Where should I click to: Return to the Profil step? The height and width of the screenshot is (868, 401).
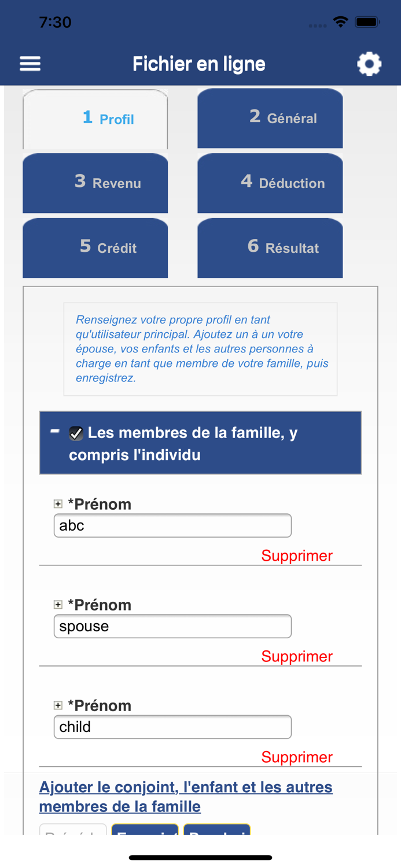(95, 117)
